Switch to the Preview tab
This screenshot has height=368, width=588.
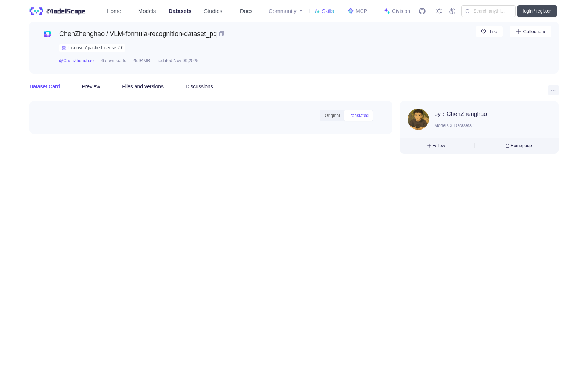click(x=91, y=86)
